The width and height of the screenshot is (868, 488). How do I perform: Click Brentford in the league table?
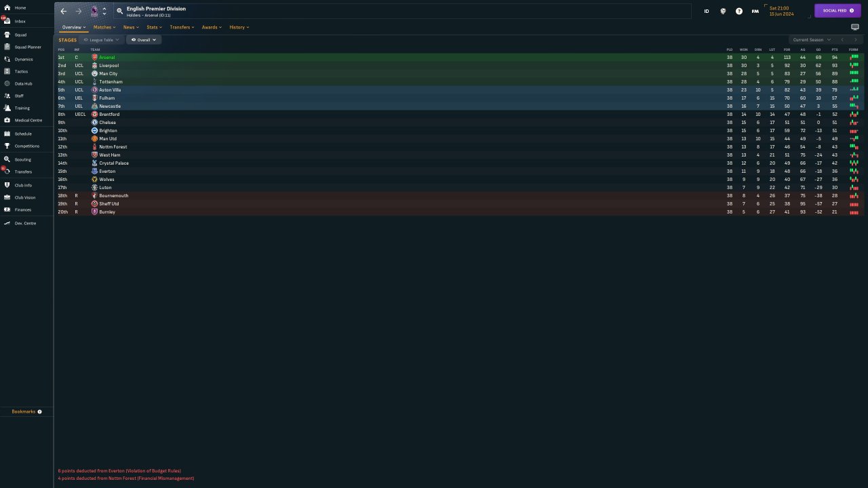tap(109, 115)
